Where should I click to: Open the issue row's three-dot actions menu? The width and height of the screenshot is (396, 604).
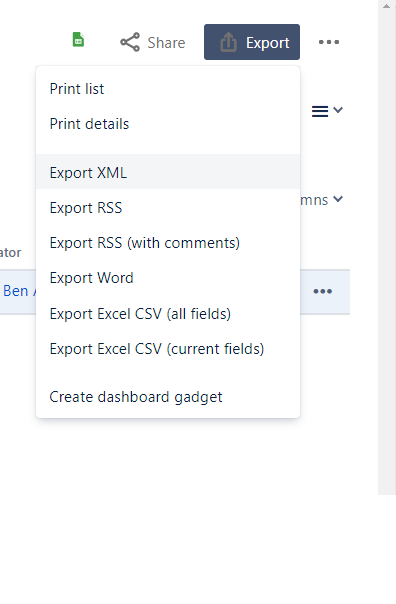pos(322,291)
